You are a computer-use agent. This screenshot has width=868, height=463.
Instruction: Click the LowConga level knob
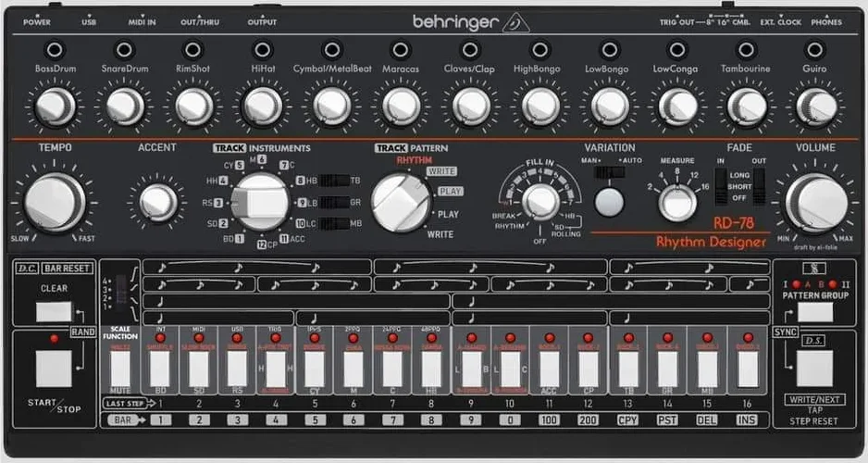tap(677, 106)
